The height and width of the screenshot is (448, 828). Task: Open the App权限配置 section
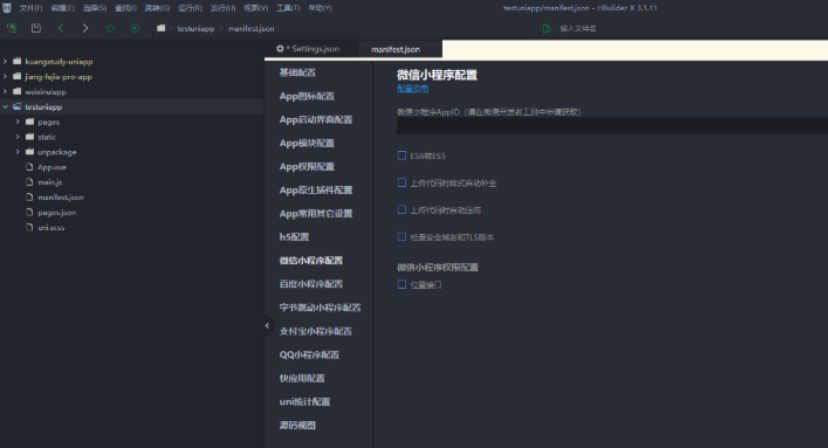coord(307,166)
